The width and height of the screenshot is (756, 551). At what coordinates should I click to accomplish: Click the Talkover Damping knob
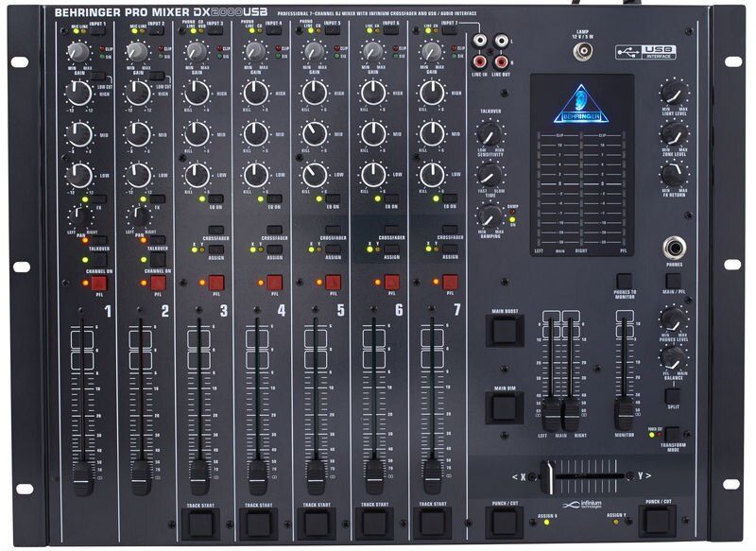490,216
